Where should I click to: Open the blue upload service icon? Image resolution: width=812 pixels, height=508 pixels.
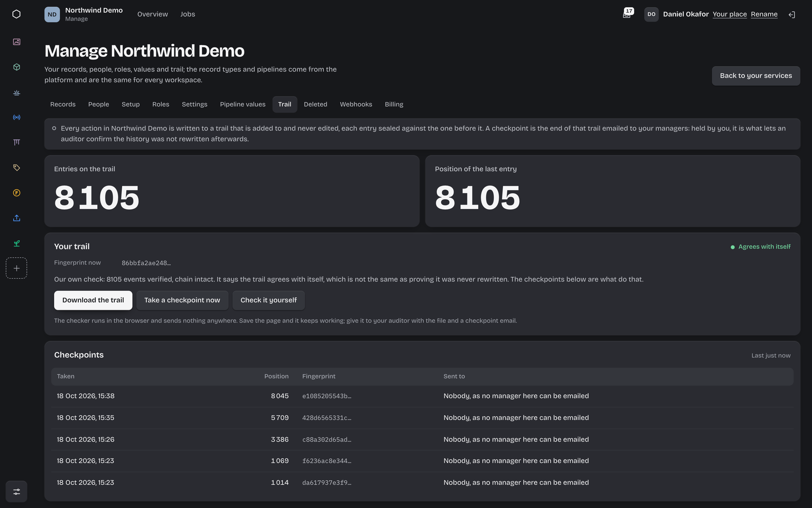pos(16,218)
